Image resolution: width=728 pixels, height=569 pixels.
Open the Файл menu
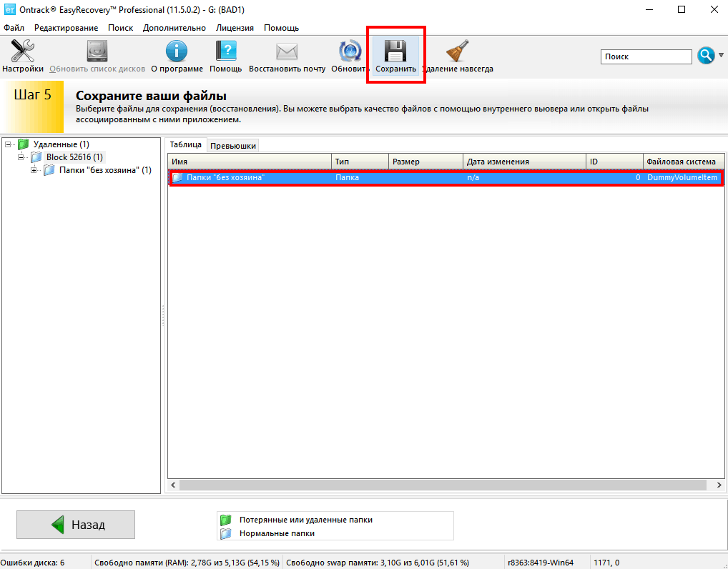coord(14,28)
